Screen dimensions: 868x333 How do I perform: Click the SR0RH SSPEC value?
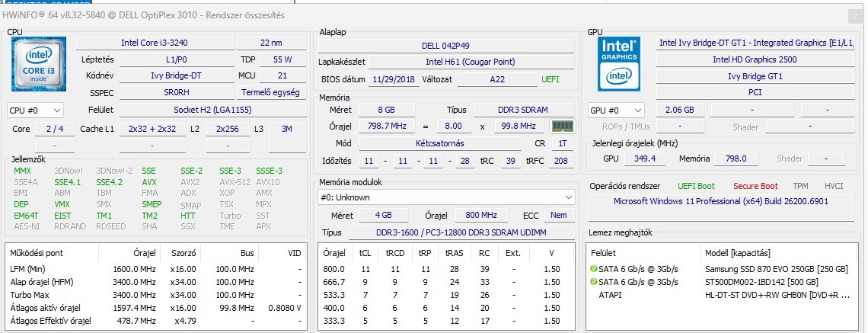click(178, 92)
